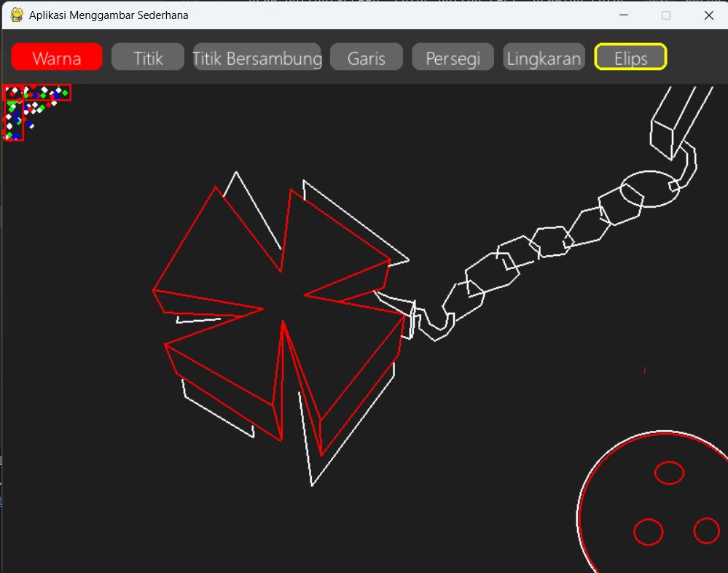
Task: Select the currently highlighted Elips tool
Action: click(x=630, y=56)
